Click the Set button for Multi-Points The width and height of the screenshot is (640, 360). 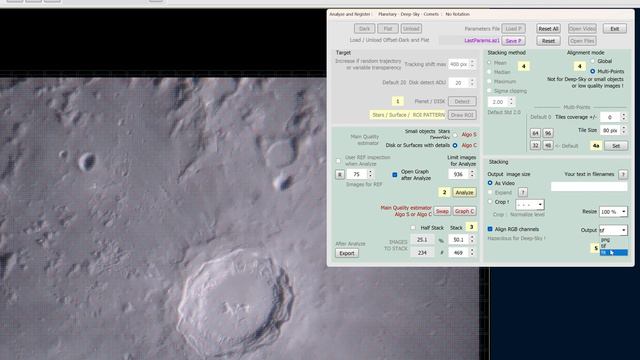pos(616,146)
